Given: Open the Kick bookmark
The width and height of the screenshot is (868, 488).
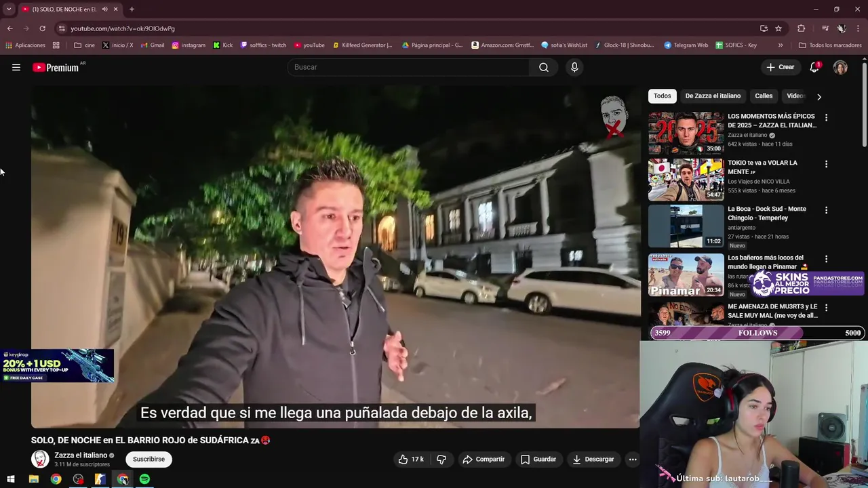Looking at the screenshot, I should coord(223,45).
